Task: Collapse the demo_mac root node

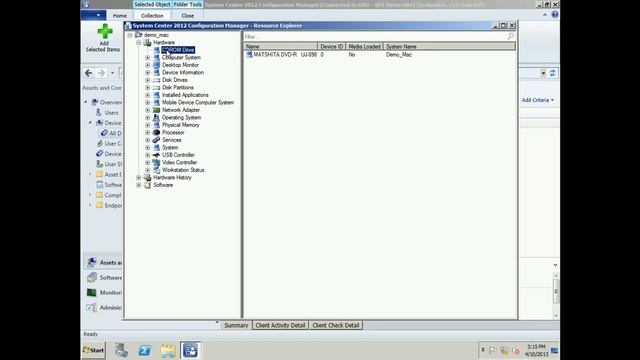Action: click(130, 35)
